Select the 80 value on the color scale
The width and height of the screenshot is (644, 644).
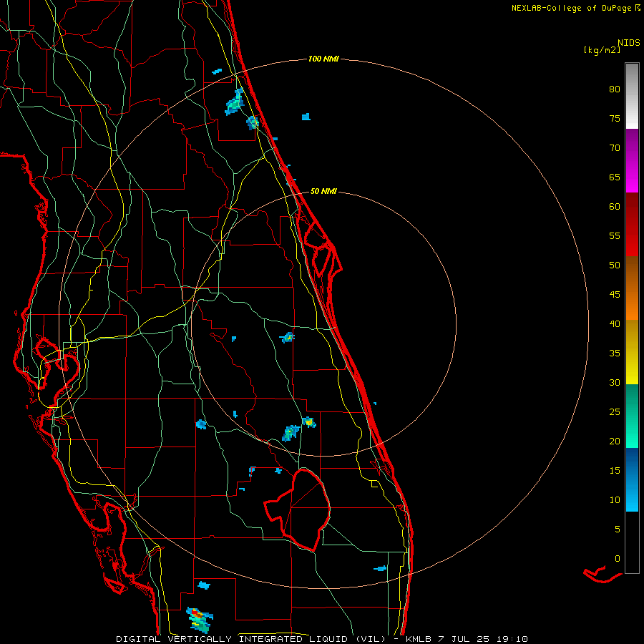pyautogui.click(x=615, y=89)
